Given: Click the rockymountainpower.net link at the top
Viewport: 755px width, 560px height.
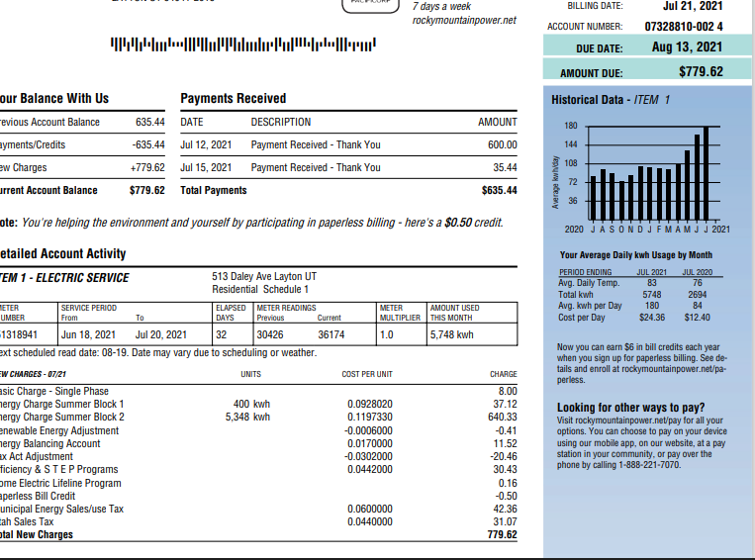Looking at the screenshot, I should pyautogui.click(x=464, y=20).
